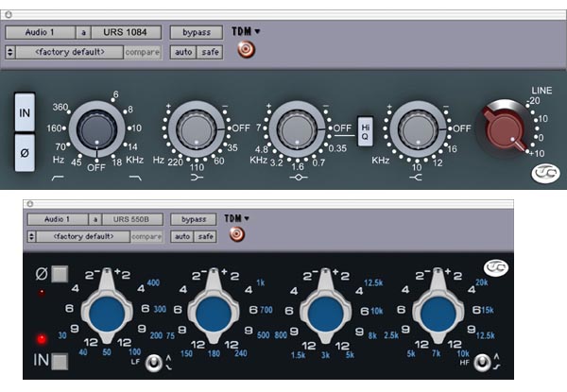Open factory default preset menu in URS 1084
This screenshot has width=567, height=392.
pyautogui.click(x=70, y=52)
